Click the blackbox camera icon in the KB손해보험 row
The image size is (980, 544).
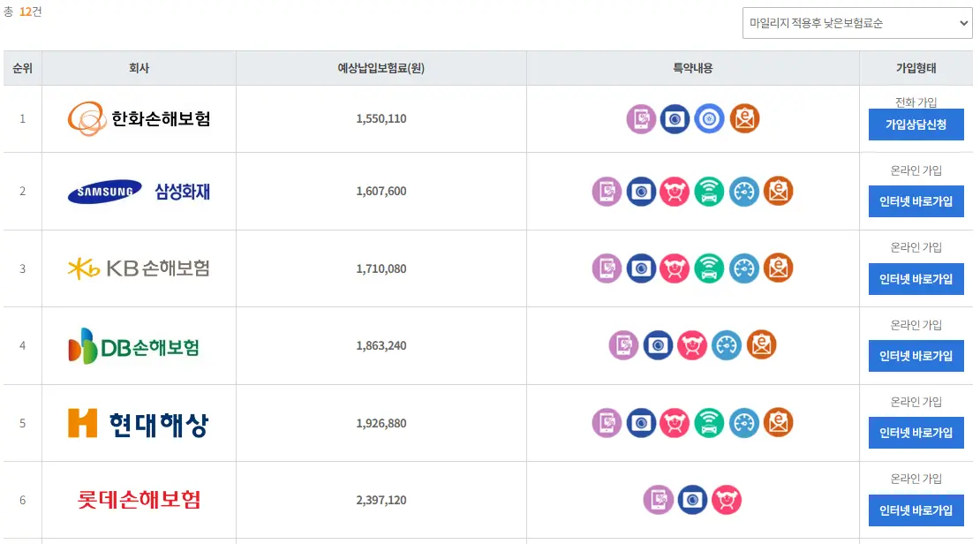[641, 268]
